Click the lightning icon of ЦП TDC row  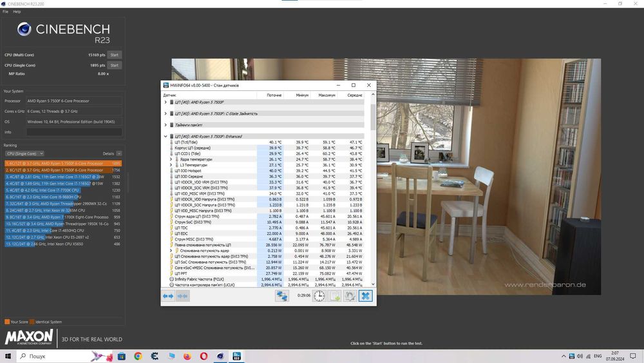pos(172,228)
